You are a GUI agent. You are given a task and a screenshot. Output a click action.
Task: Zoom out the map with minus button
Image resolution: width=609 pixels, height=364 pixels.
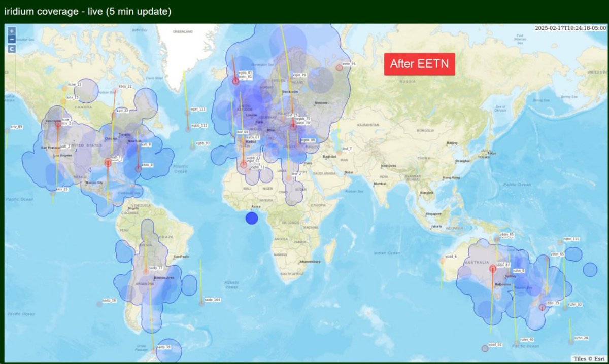point(11,40)
